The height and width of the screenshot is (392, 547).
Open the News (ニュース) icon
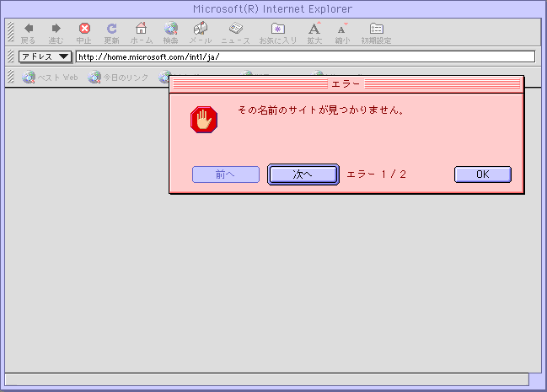(236, 29)
